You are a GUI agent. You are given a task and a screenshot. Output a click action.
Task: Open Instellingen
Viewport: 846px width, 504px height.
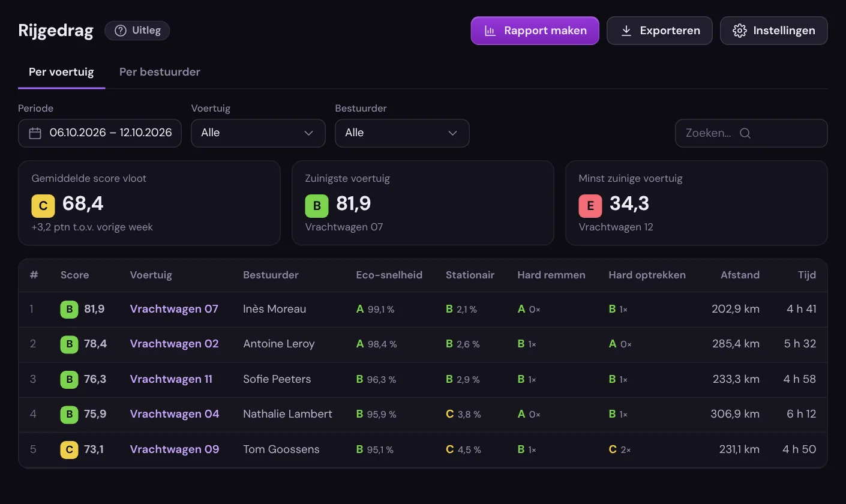click(x=774, y=31)
